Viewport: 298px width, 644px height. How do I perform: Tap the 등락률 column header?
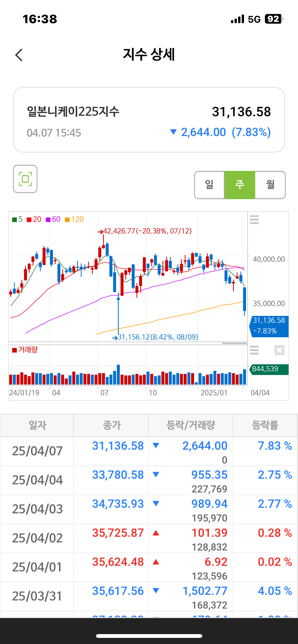click(265, 425)
